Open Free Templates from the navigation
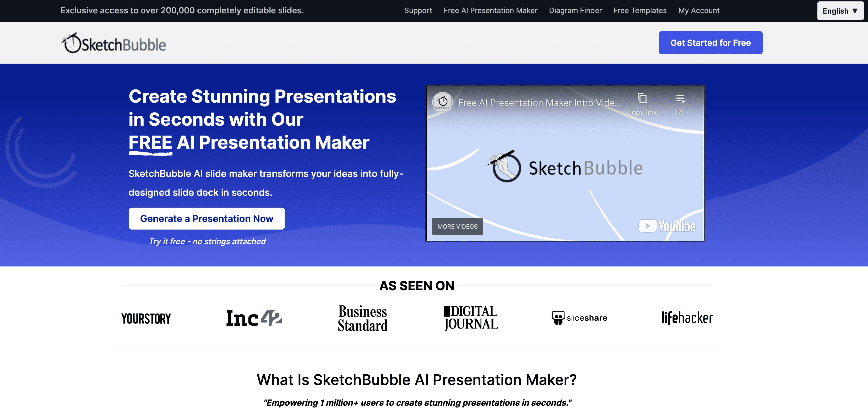 point(639,10)
